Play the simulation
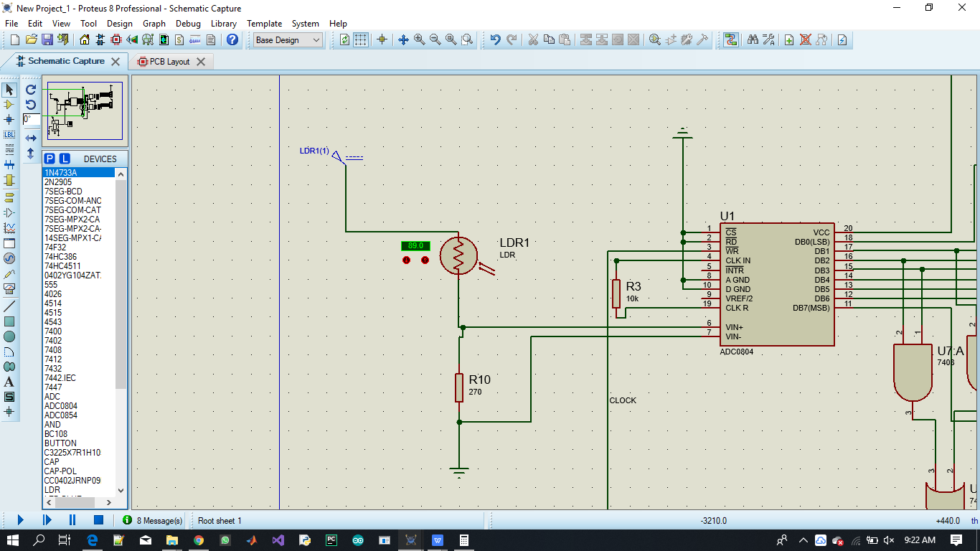The width and height of the screenshot is (980, 551). click(x=20, y=520)
